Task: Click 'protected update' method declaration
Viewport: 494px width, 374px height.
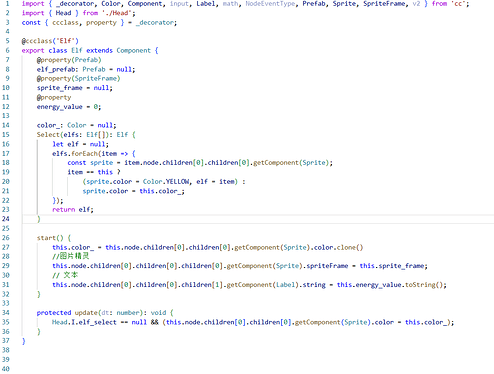Action: coord(67,313)
